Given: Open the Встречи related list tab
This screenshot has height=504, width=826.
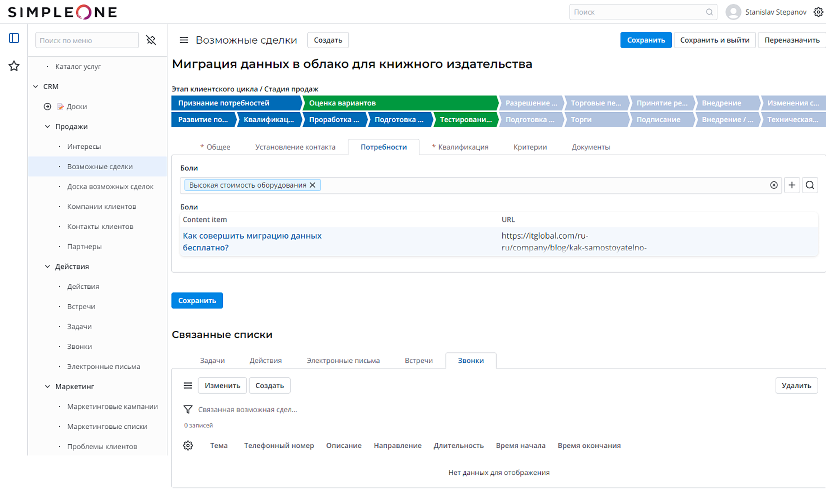Looking at the screenshot, I should tap(419, 360).
